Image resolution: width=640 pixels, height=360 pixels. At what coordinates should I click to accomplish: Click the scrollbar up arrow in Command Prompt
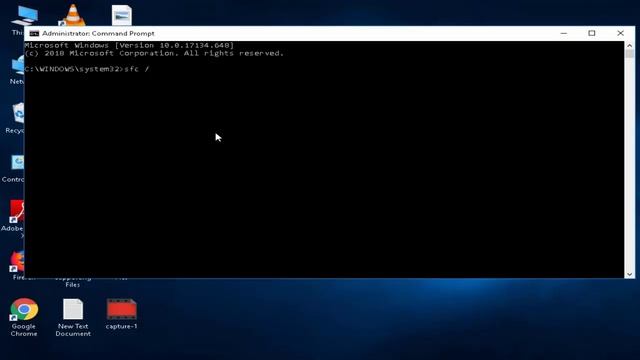click(x=629, y=45)
